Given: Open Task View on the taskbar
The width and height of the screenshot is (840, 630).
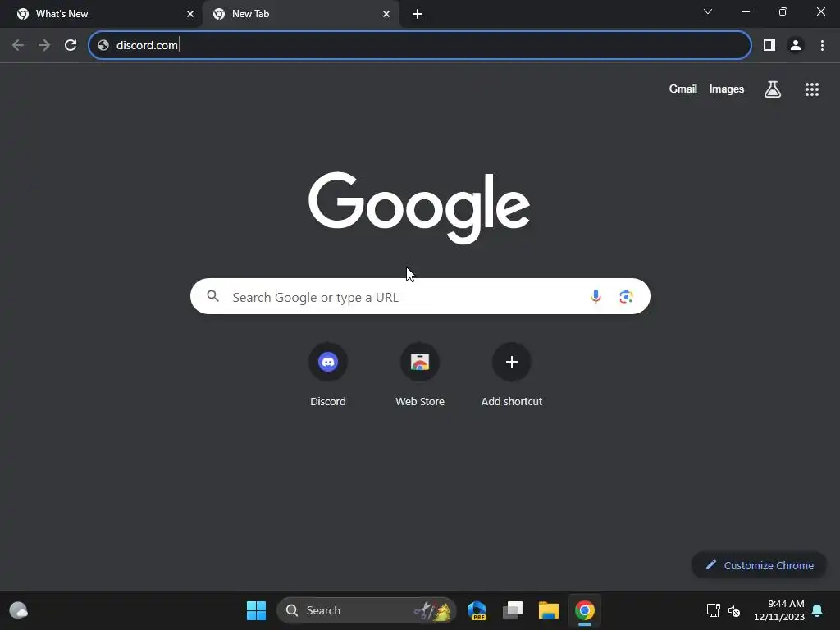Looking at the screenshot, I should click(513, 610).
